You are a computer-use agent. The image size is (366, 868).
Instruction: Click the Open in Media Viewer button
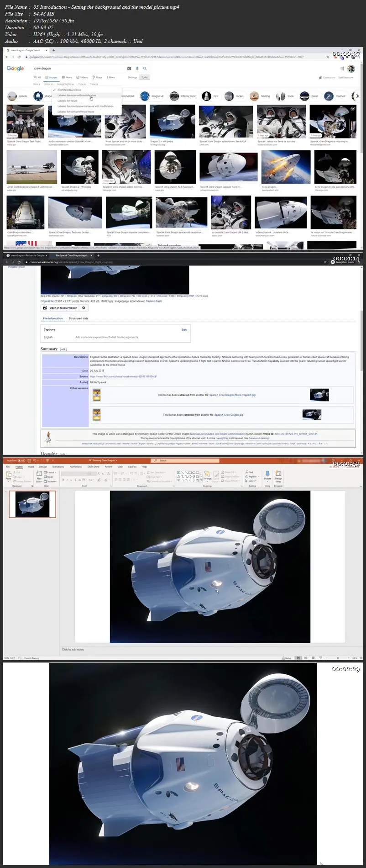coord(60,308)
